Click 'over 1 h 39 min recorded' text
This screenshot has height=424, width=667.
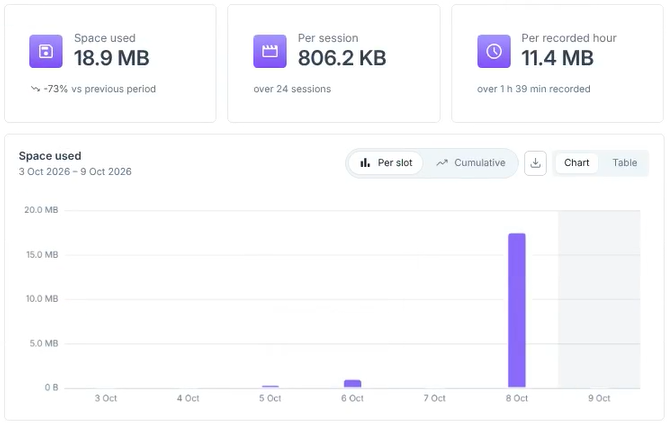point(533,89)
